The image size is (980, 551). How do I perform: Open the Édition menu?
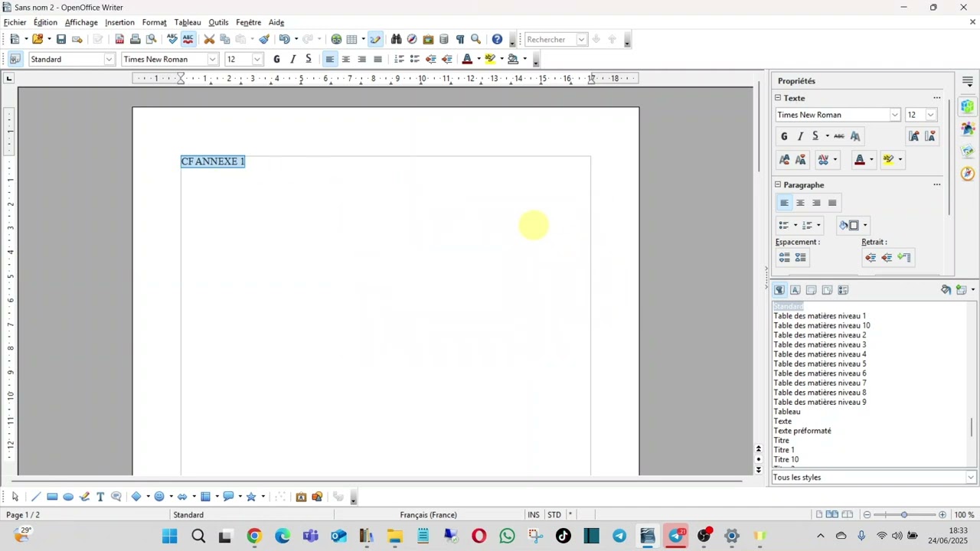click(x=45, y=22)
